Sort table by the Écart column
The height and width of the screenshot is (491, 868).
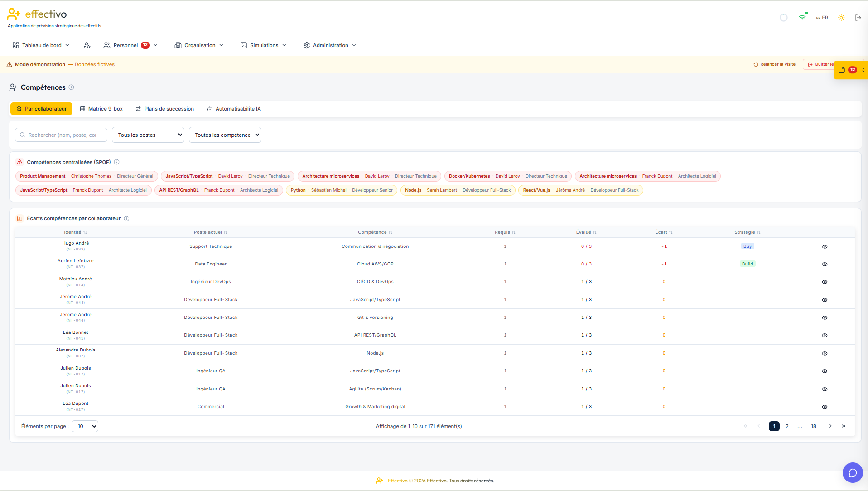[x=664, y=232]
